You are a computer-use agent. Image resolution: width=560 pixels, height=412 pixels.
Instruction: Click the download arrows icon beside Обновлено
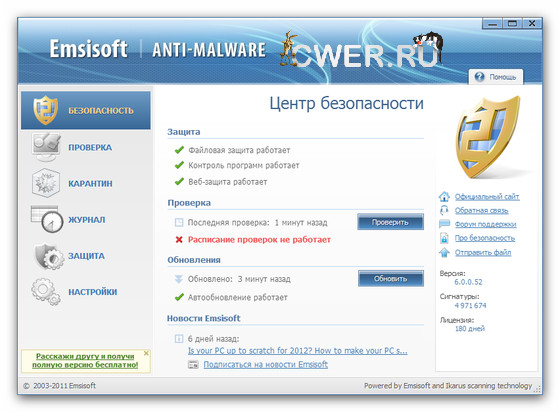179,279
